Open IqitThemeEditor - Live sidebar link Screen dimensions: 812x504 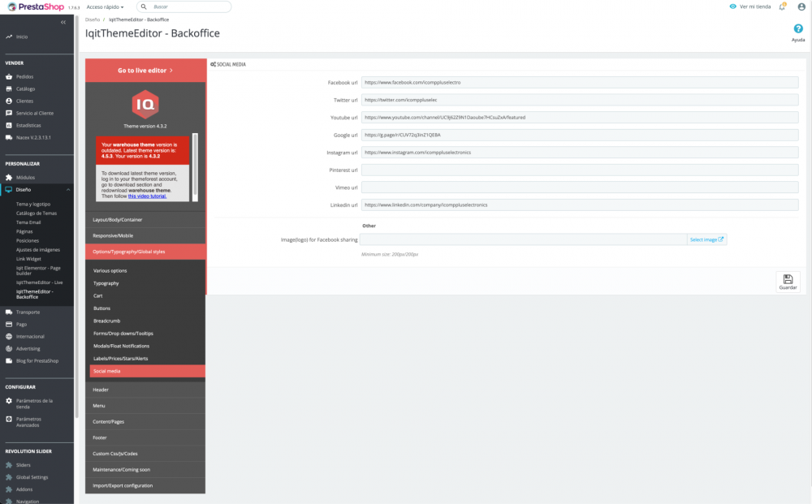pos(39,282)
